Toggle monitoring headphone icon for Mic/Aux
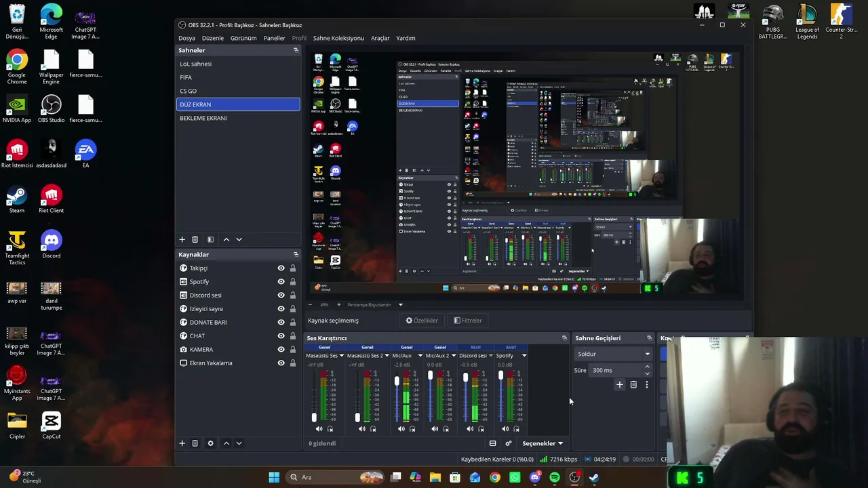Screen dimensions: 868x488 click(x=412, y=429)
